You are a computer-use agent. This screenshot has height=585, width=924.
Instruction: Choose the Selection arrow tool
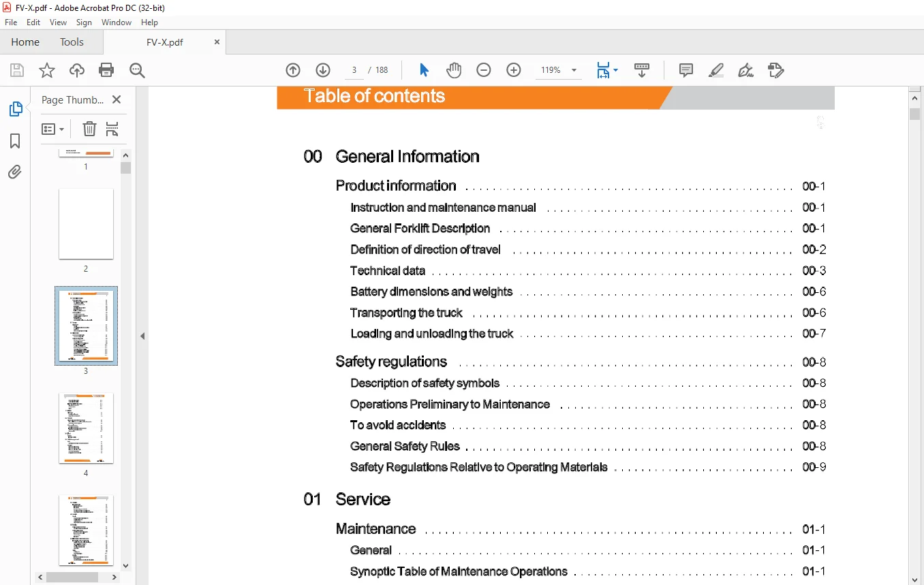click(424, 70)
